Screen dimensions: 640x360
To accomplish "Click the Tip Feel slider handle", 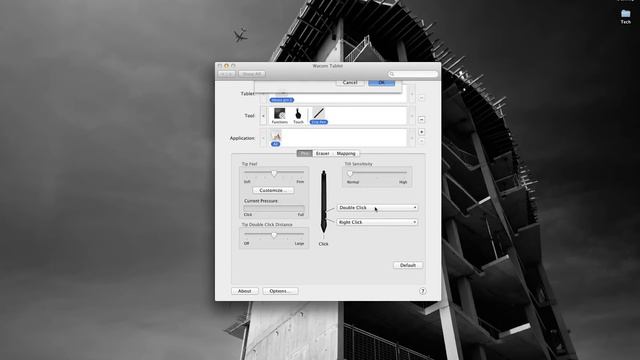I will [x=274, y=173].
